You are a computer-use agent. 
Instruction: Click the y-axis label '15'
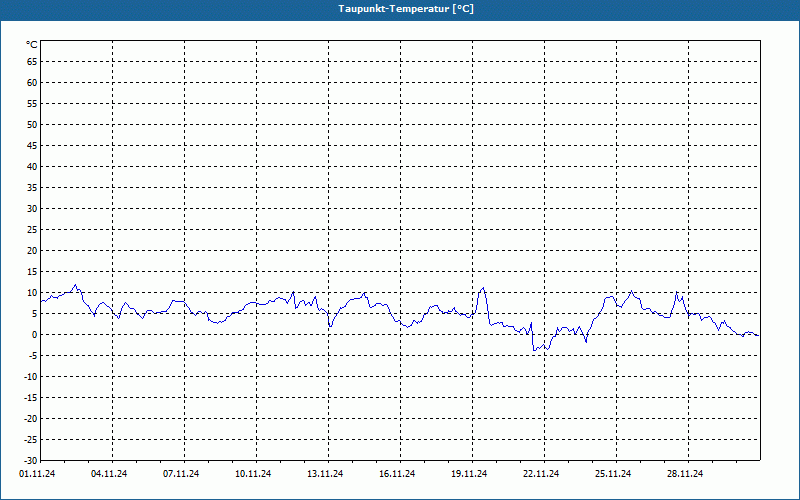click(32, 271)
